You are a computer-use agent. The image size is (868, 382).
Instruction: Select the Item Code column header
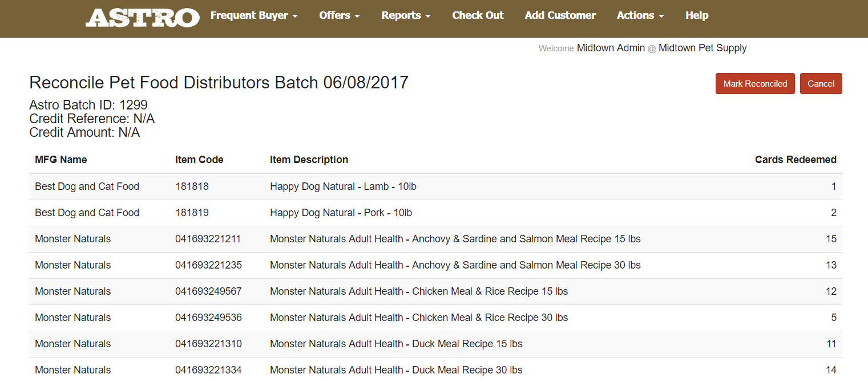coord(199,160)
